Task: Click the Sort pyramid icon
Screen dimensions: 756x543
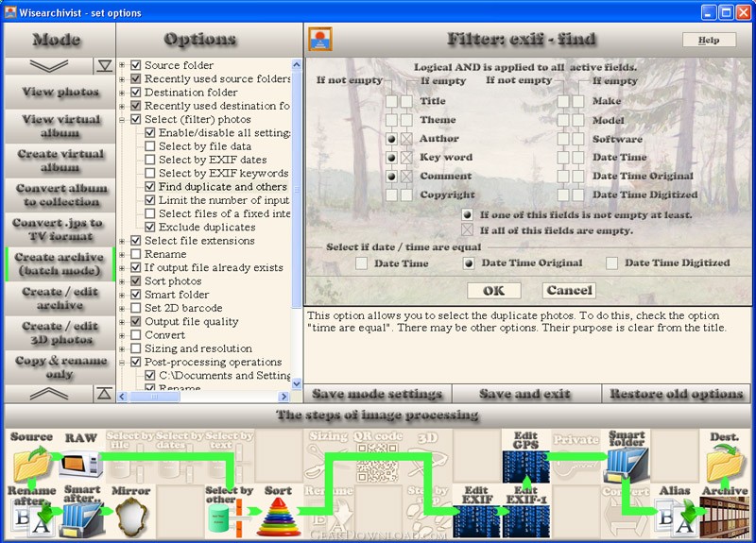Action: (x=279, y=518)
